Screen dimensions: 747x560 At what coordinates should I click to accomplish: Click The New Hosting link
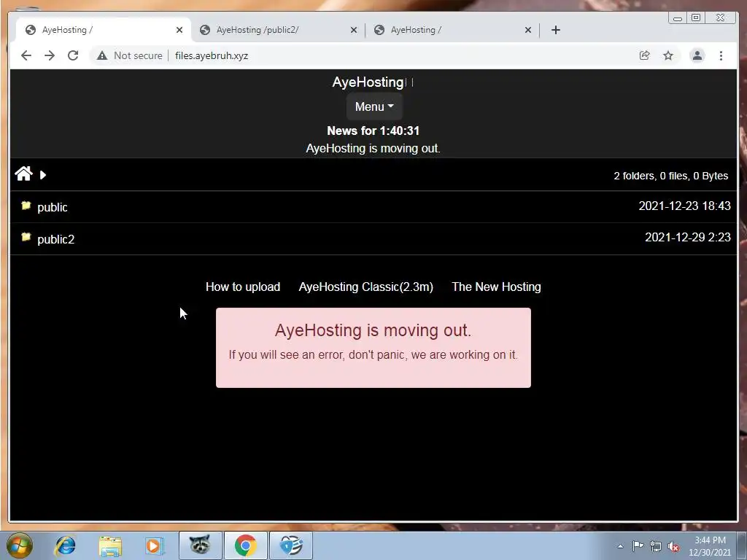click(496, 287)
